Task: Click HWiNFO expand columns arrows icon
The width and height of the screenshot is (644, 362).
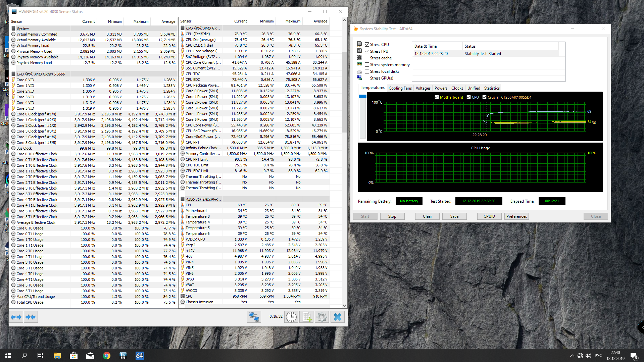Action: pyautogui.click(x=16, y=317)
